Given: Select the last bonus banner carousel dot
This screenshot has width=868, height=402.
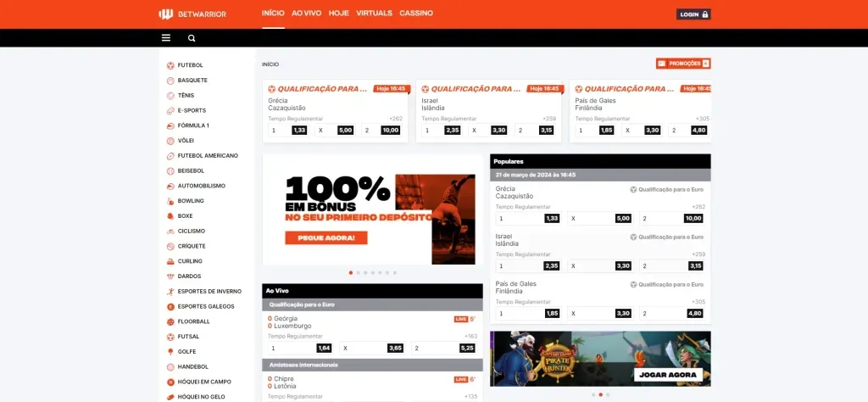Looking at the screenshot, I should pyautogui.click(x=395, y=273).
